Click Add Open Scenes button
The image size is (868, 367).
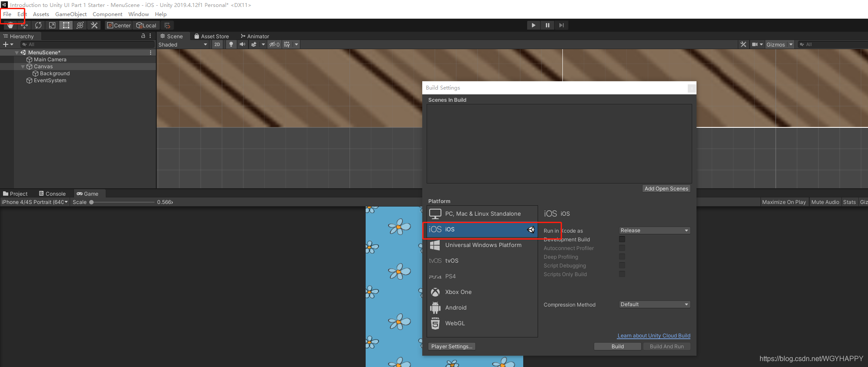point(666,189)
